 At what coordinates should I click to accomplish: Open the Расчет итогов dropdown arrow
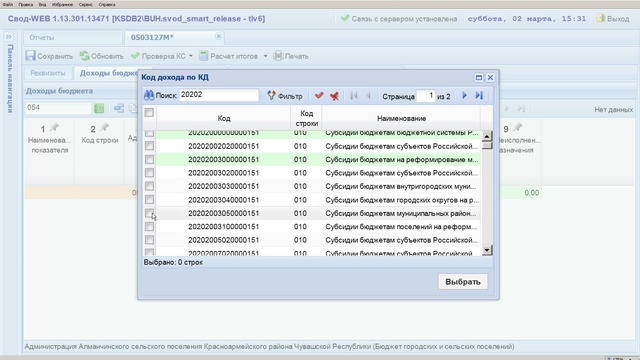click(x=265, y=56)
